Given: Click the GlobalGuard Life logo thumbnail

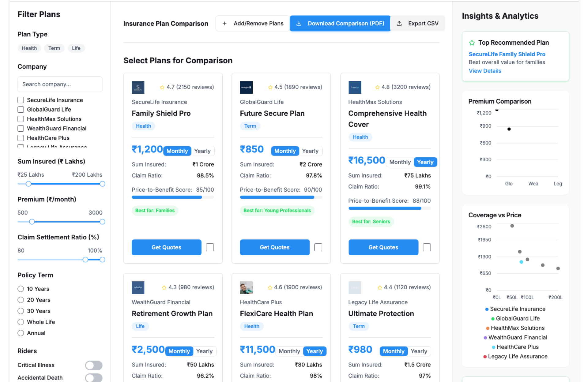Looking at the screenshot, I should pyautogui.click(x=246, y=87).
